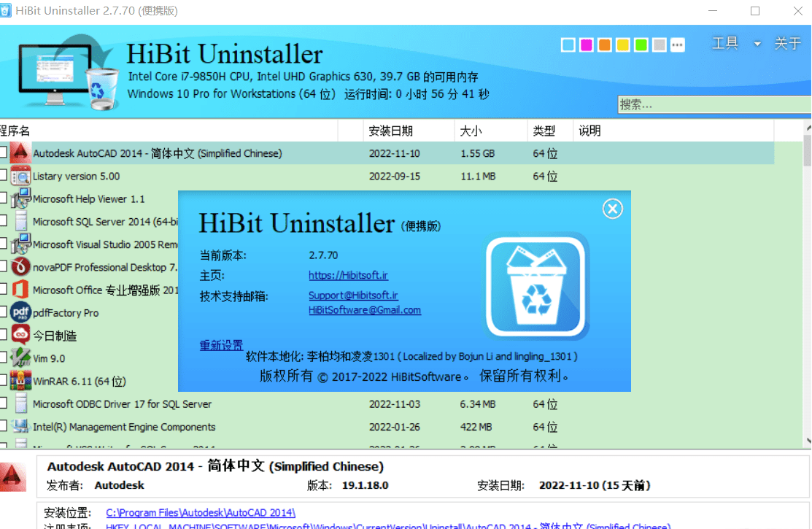Tick the checkbox for Microsoft Help Viewer 1.1
The height and width of the screenshot is (529, 812).
coord(3,198)
